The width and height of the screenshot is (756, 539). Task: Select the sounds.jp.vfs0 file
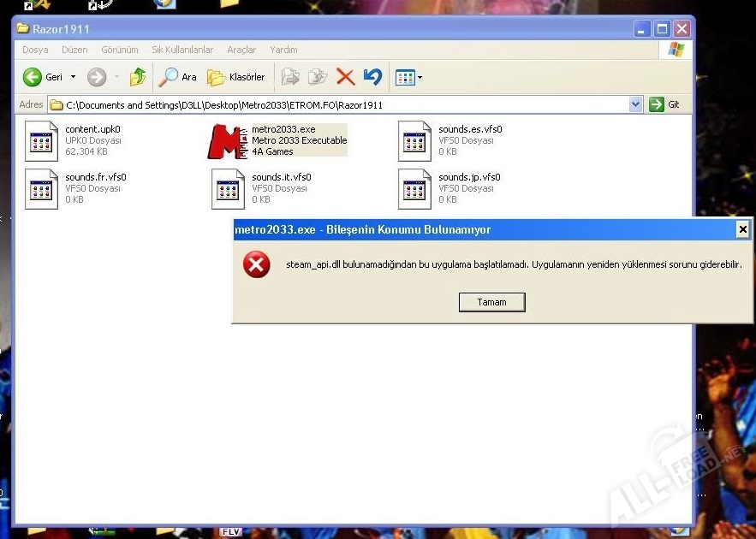pyautogui.click(x=414, y=188)
